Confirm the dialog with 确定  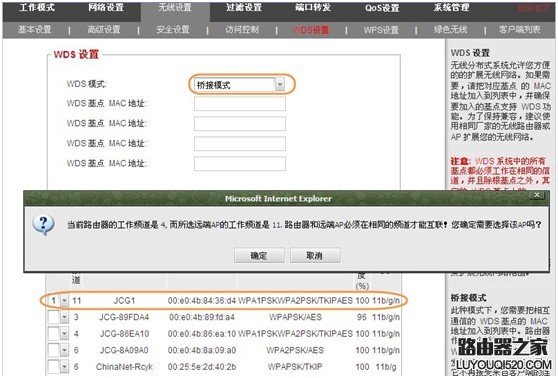pos(259,255)
